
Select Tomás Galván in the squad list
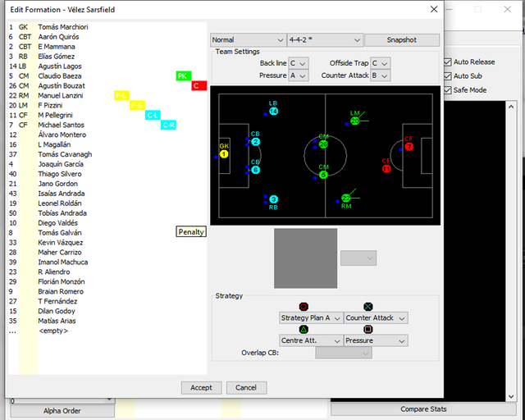(x=60, y=233)
